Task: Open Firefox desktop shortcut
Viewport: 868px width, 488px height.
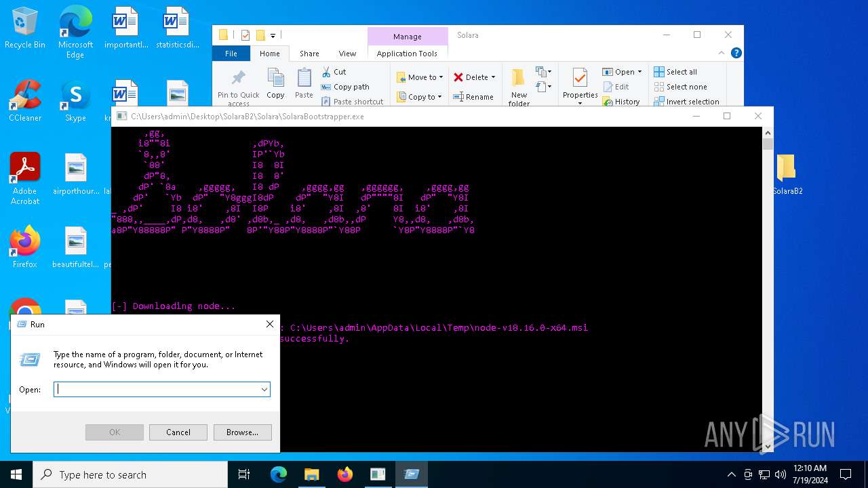Action: (25, 247)
